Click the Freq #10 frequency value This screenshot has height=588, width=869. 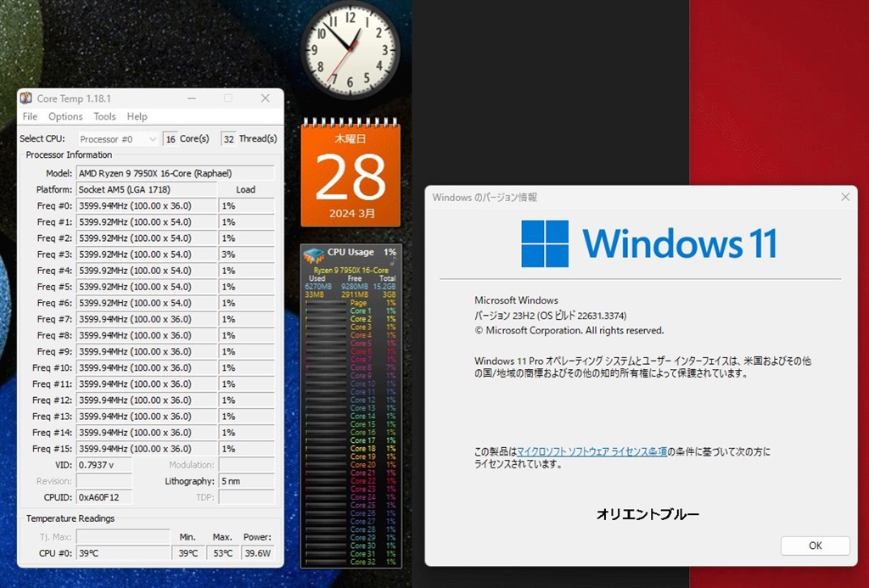pyautogui.click(x=146, y=367)
